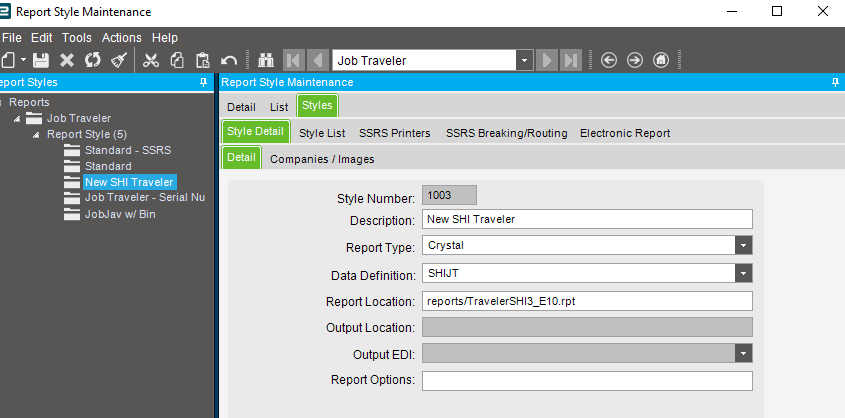Switch to the SSRS Printers tab

(x=396, y=133)
